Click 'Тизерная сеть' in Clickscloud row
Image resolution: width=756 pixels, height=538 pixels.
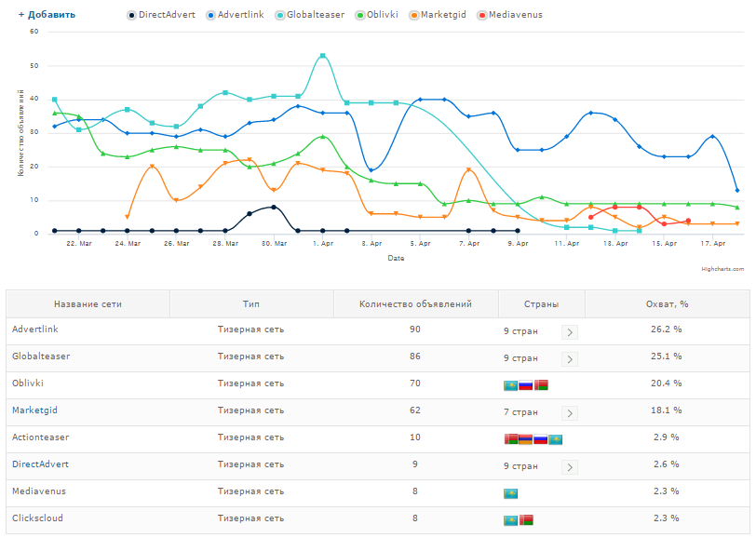click(x=250, y=518)
